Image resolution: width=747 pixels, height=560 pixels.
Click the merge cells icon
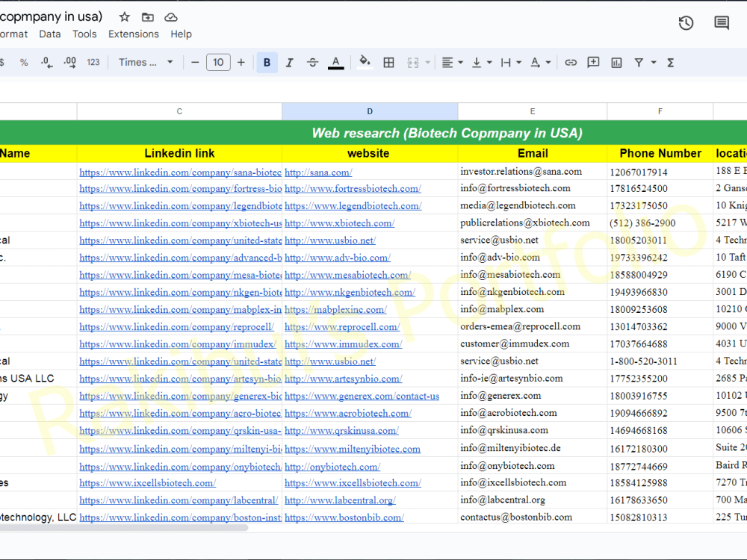click(413, 63)
